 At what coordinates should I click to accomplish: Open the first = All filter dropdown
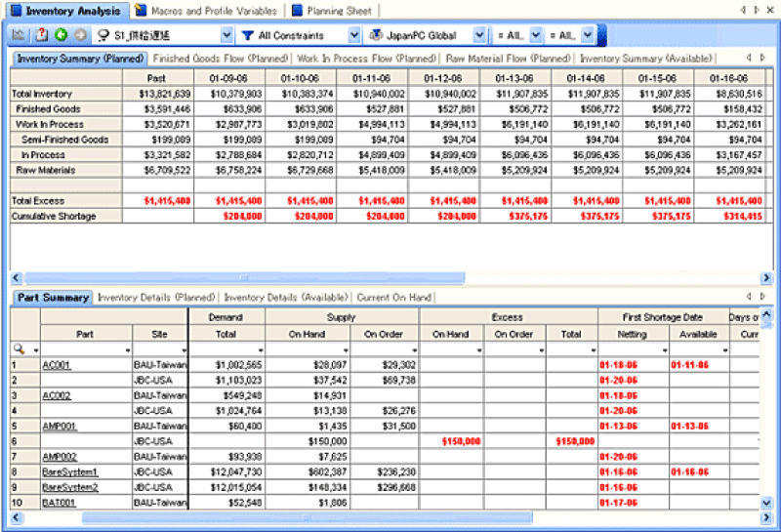(536, 35)
